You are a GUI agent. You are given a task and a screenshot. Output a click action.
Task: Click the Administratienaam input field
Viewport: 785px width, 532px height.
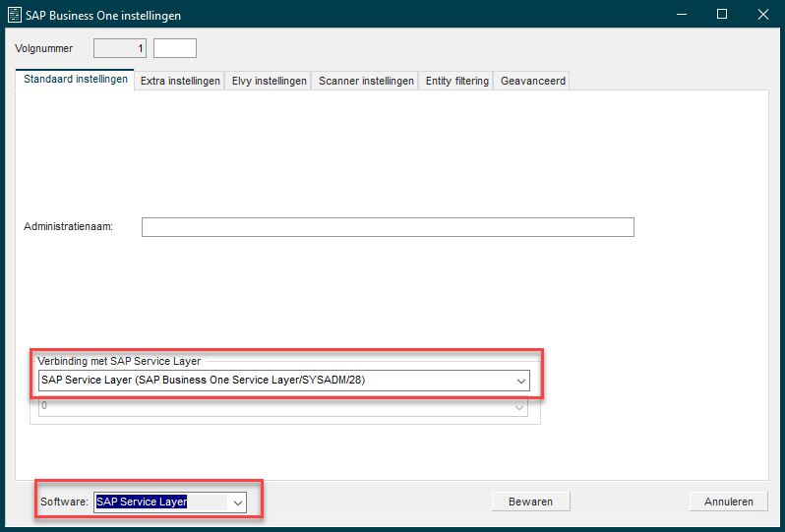coord(388,227)
